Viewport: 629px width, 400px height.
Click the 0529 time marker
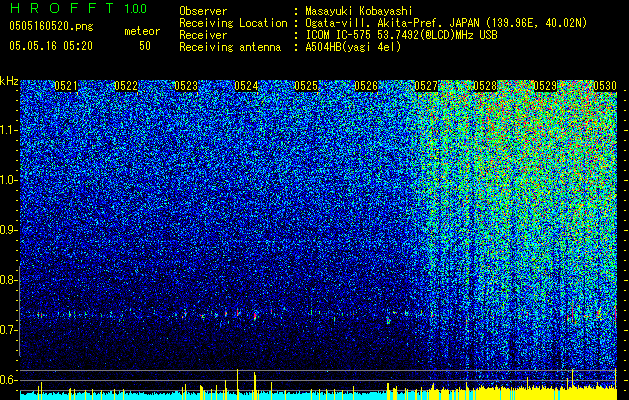546,86
